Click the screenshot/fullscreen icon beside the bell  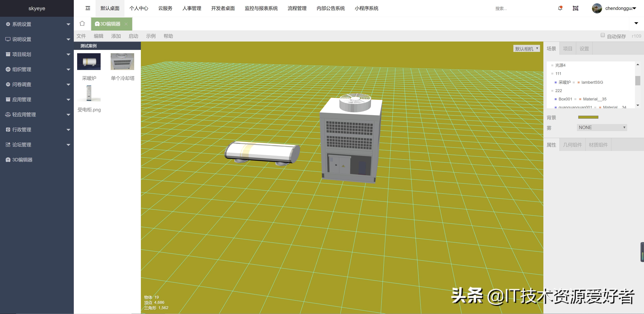576,8
